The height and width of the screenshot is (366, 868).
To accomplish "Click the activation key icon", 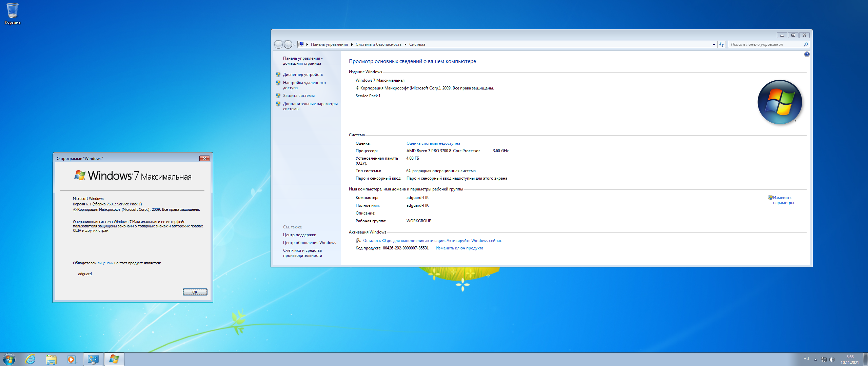I will (358, 241).
